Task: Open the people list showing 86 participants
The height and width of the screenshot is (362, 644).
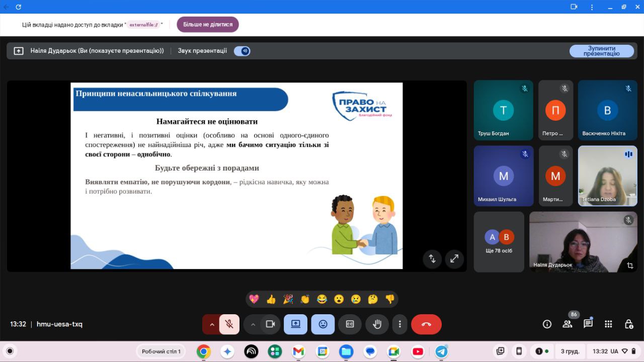Action: [x=568, y=324]
